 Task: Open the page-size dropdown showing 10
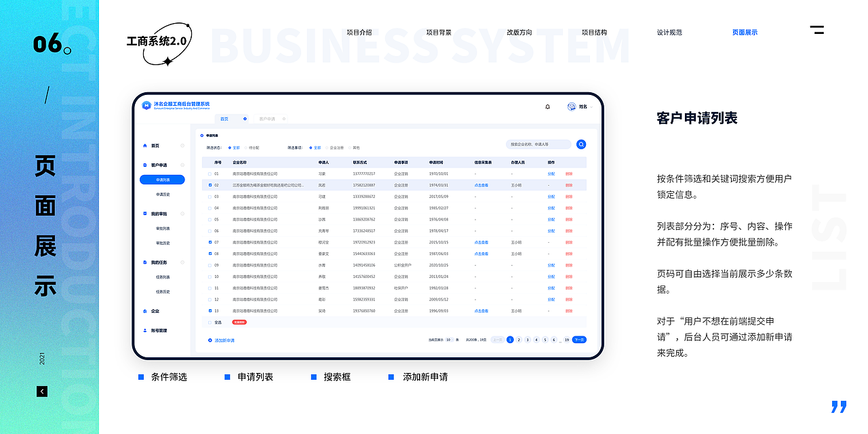449,340
